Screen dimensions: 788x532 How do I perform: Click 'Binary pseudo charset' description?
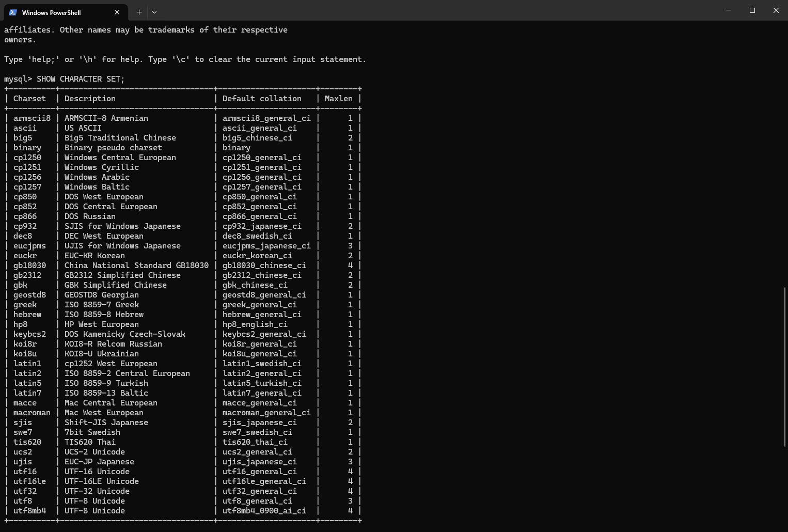coord(113,148)
